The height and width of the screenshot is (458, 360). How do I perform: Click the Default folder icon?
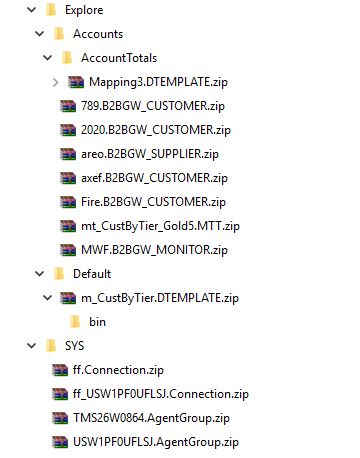59,274
